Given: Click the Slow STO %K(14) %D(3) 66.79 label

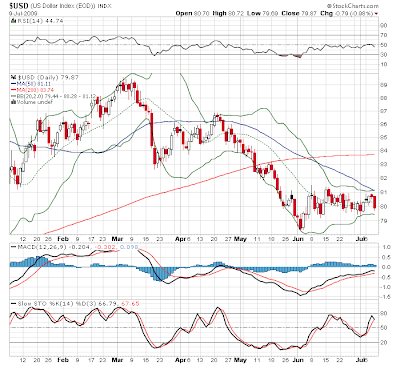Looking at the screenshot, I should coord(67,304).
